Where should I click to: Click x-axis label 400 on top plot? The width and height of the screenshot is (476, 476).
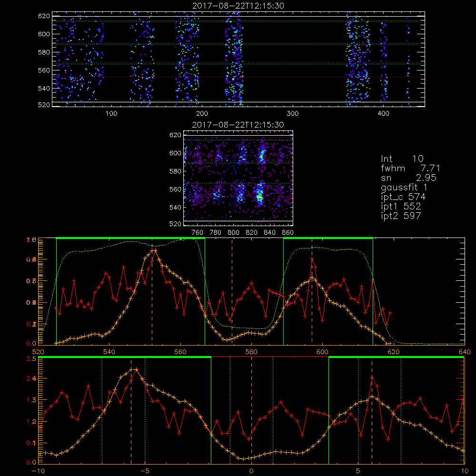[x=383, y=114]
